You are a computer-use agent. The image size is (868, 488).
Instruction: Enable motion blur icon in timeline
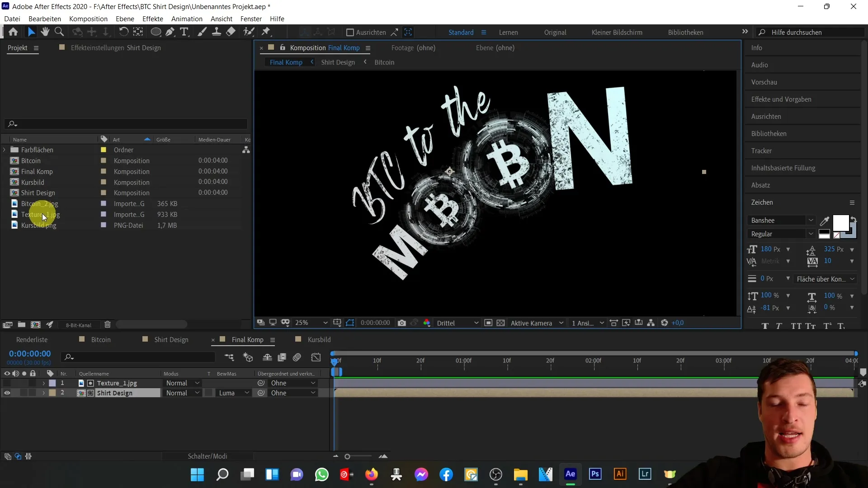[297, 357]
